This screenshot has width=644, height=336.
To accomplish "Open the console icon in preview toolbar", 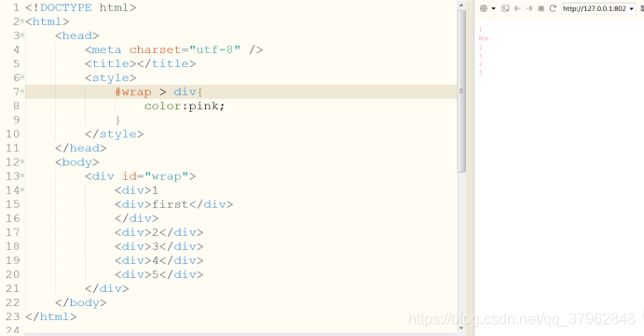I will [505, 8].
